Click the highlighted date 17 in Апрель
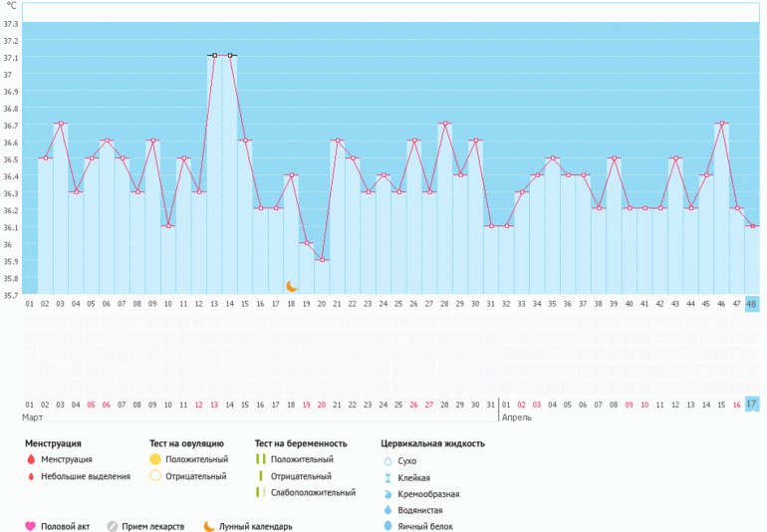 pos(752,403)
